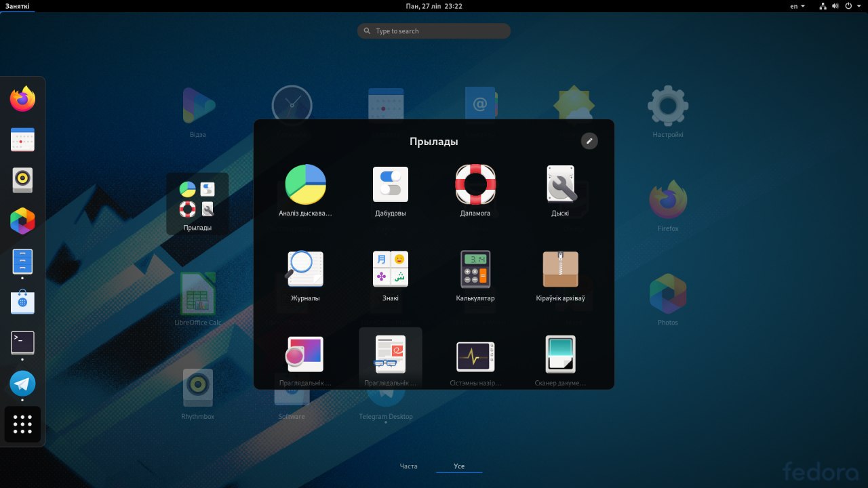
Task: Click the Прылады folder in the app grid
Action: [197, 204]
